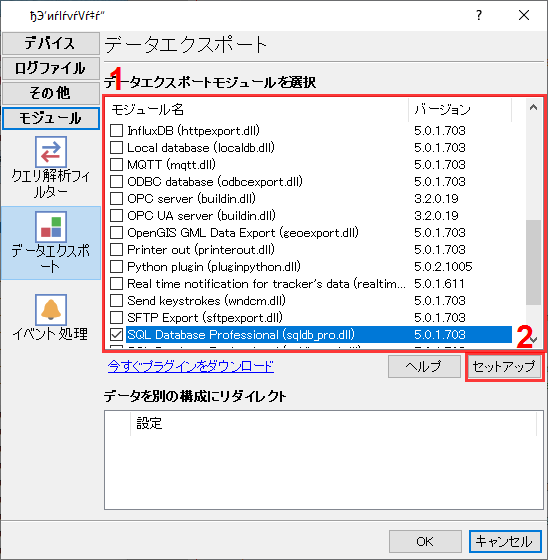Open the event handling bell icon

coord(51,310)
